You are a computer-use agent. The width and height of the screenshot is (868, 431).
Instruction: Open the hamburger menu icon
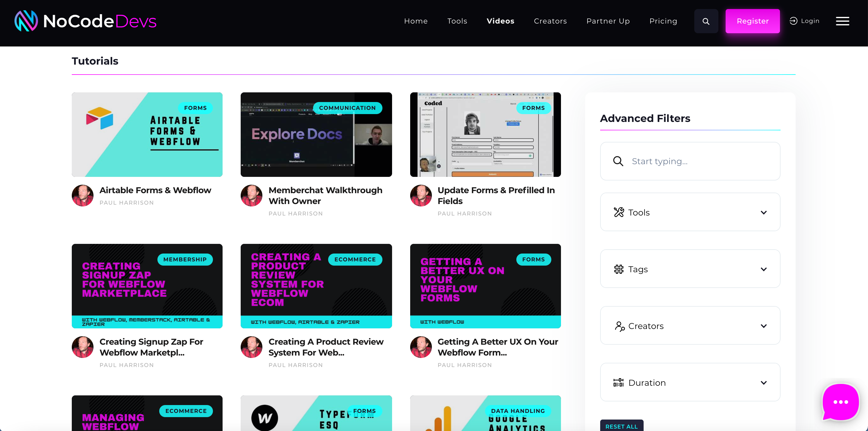(842, 21)
